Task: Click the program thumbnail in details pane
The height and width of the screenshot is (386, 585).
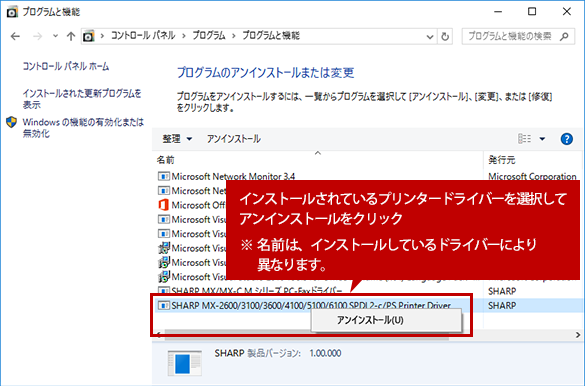Action: (x=185, y=363)
